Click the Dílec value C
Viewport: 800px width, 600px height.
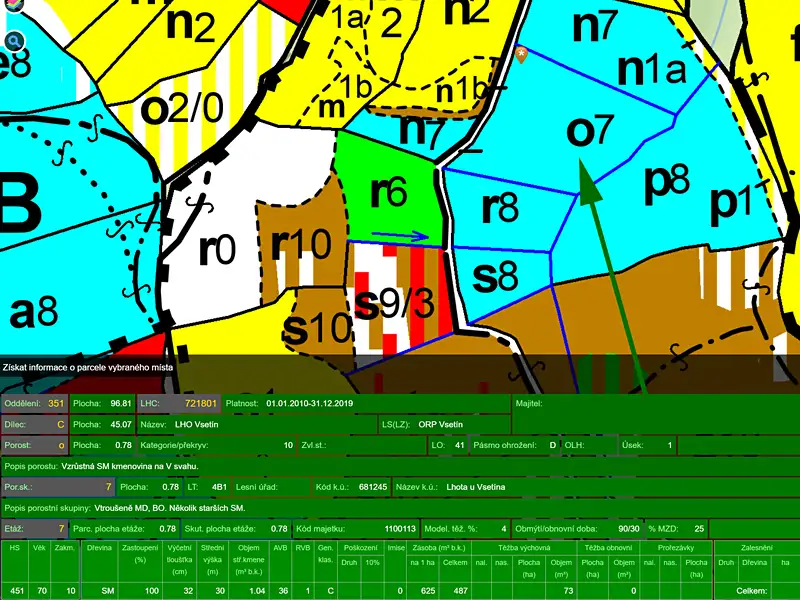coord(61,424)
